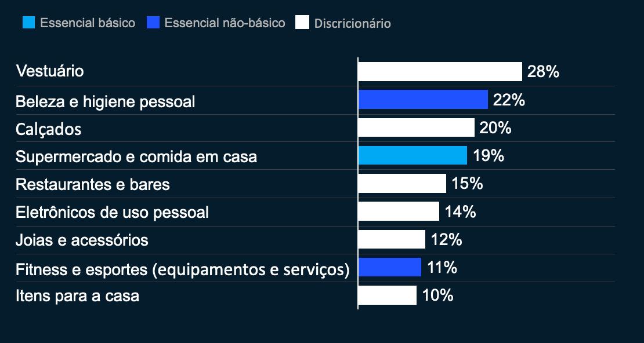
Task: Click the 28% value label
Action: 543,72
